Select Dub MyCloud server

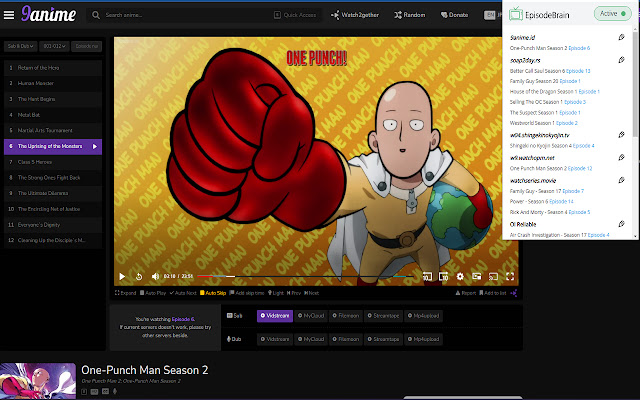tap(311, 339)
